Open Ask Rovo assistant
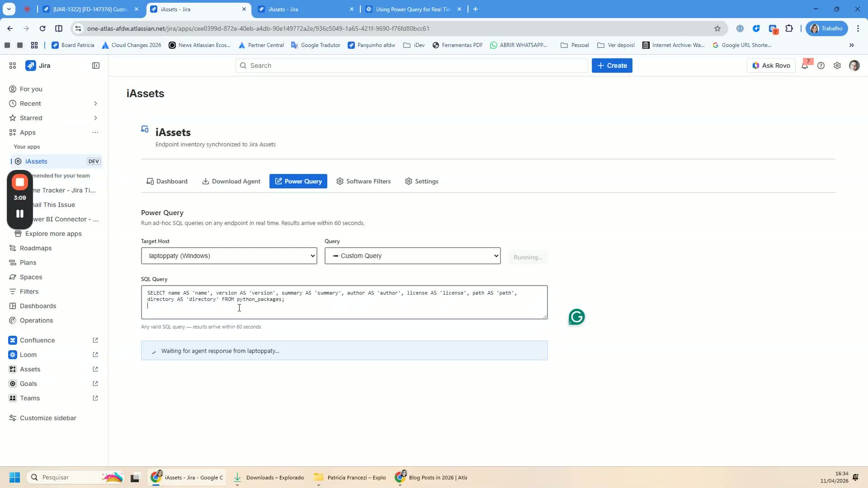 pyautogui.click(x=771, y=66)
